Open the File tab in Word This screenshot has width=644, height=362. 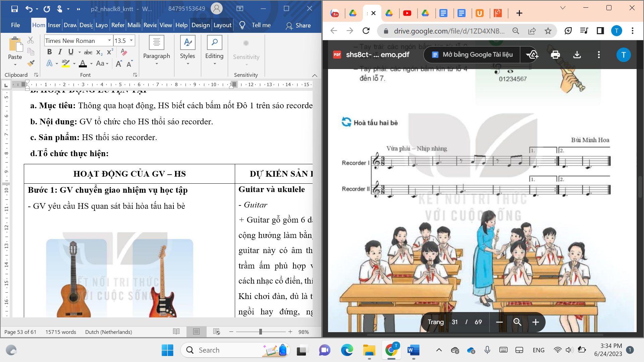(15, 25)
